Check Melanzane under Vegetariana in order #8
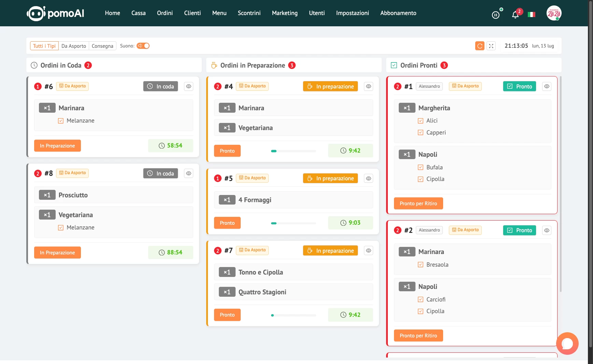This screenshot has height=364, width=593. tap(61, 228)
